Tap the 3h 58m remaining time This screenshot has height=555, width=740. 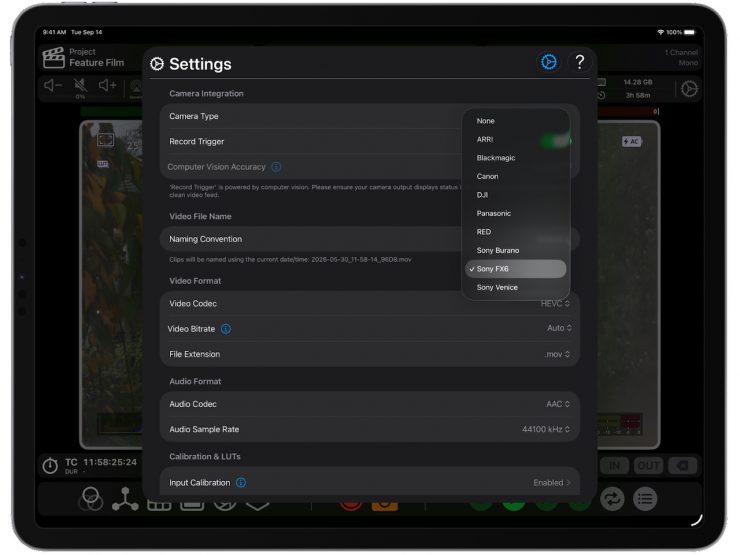pyautogui.click(x=638, y=95)
